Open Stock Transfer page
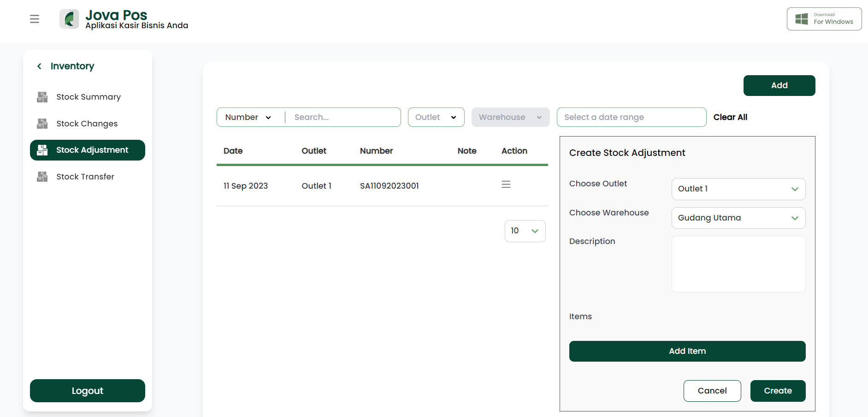 (x=88, y=177)
